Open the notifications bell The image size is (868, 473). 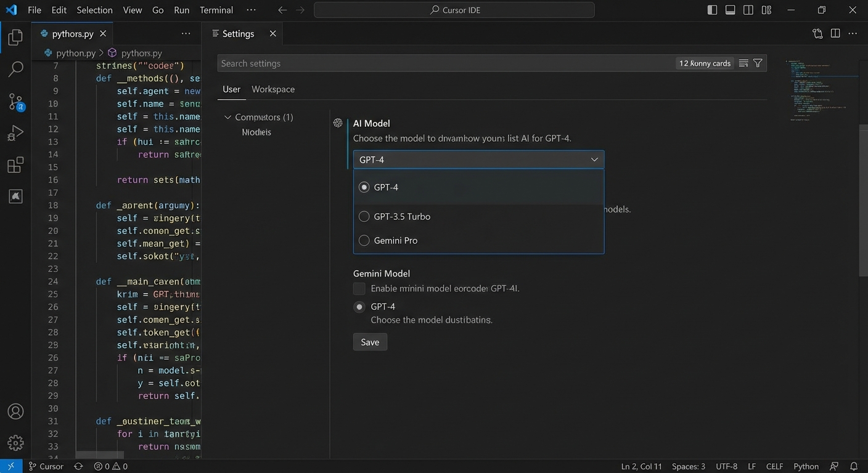[x=854, y=466]
